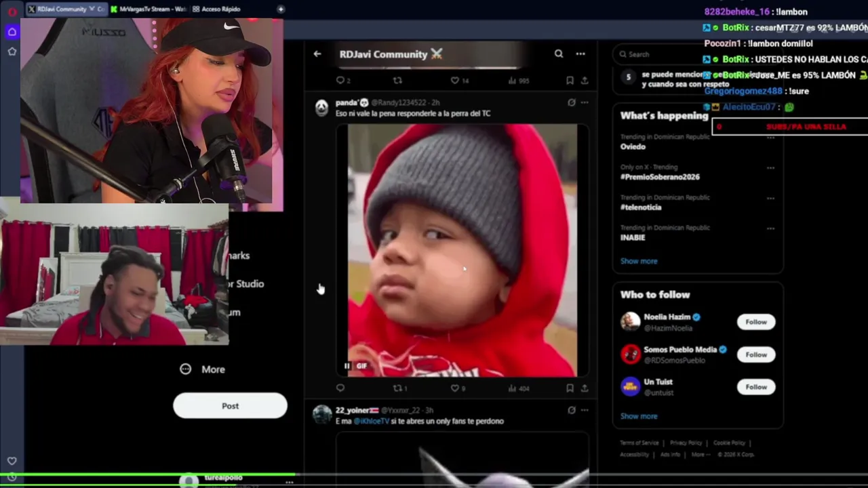Follow Noelia Hazim
The height and width of the screenshot is (488, 868).
click(755, 322)
